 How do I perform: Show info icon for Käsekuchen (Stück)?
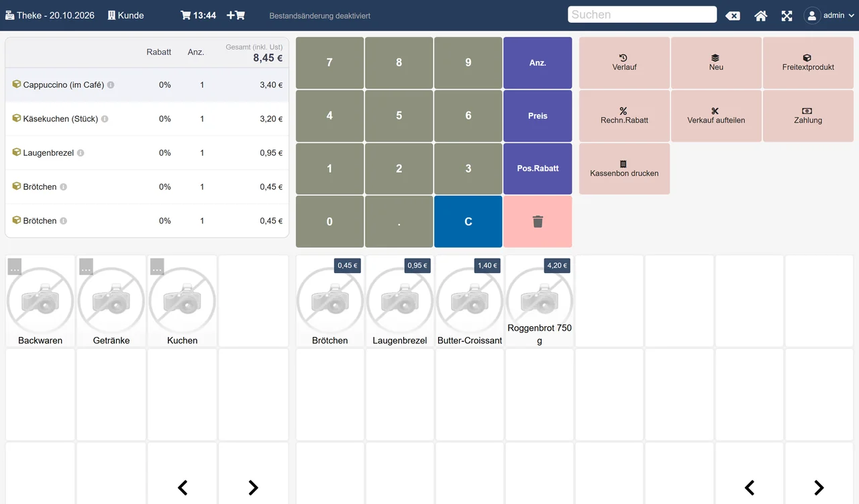[105, 119]
